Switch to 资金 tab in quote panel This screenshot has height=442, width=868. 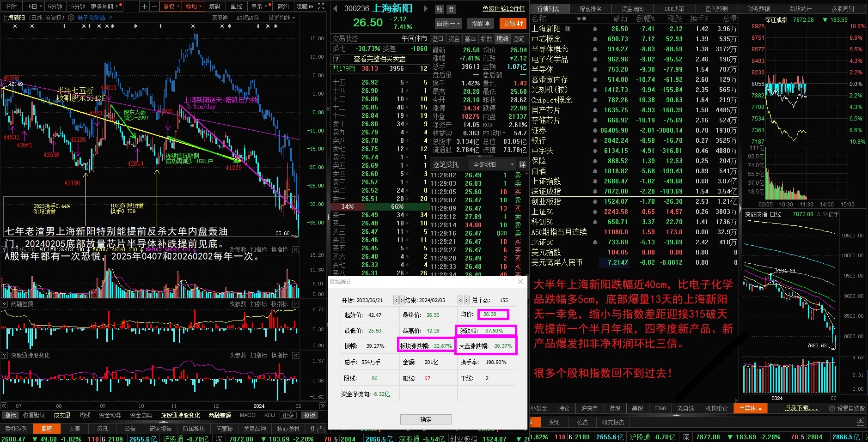(454, 39)
